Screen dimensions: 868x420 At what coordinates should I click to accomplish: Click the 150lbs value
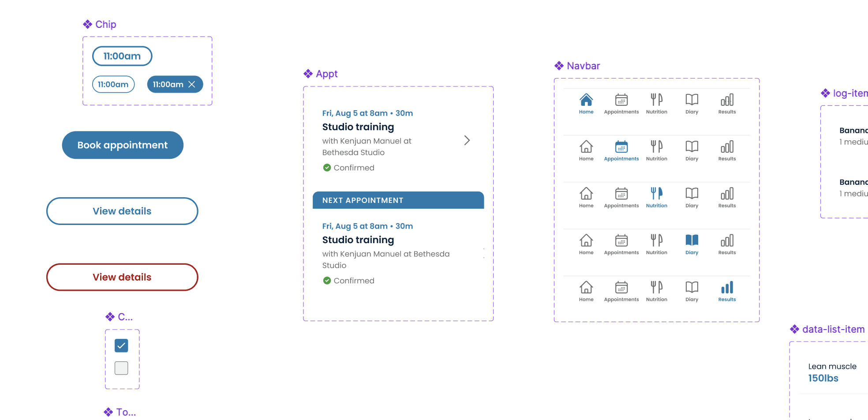click(x=823, y=378)
